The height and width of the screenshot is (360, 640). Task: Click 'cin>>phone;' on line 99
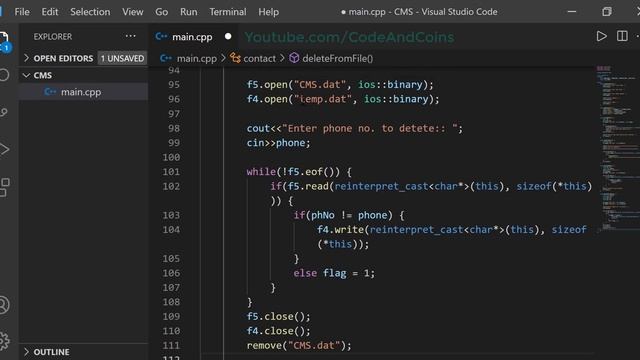coord(278,143)
